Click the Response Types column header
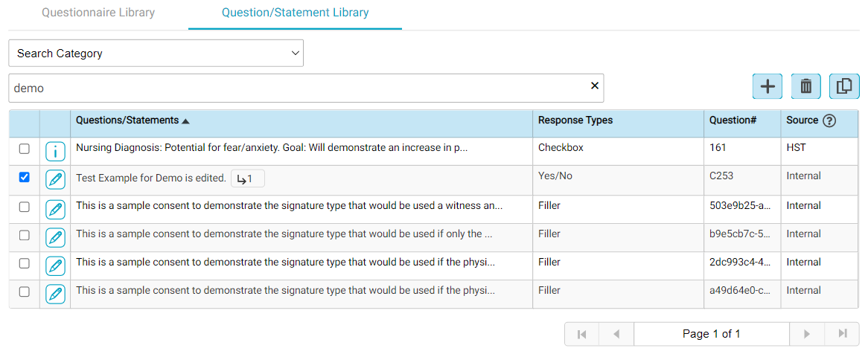The width and height of the screenshot is (868, 354). pyautogui.click(x=575, y=120)
